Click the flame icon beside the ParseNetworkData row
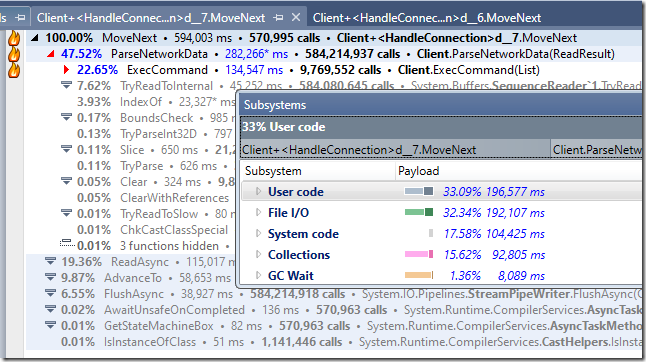Screen dimensions: 646x362 pyautogui.click(x=14, y=54)
